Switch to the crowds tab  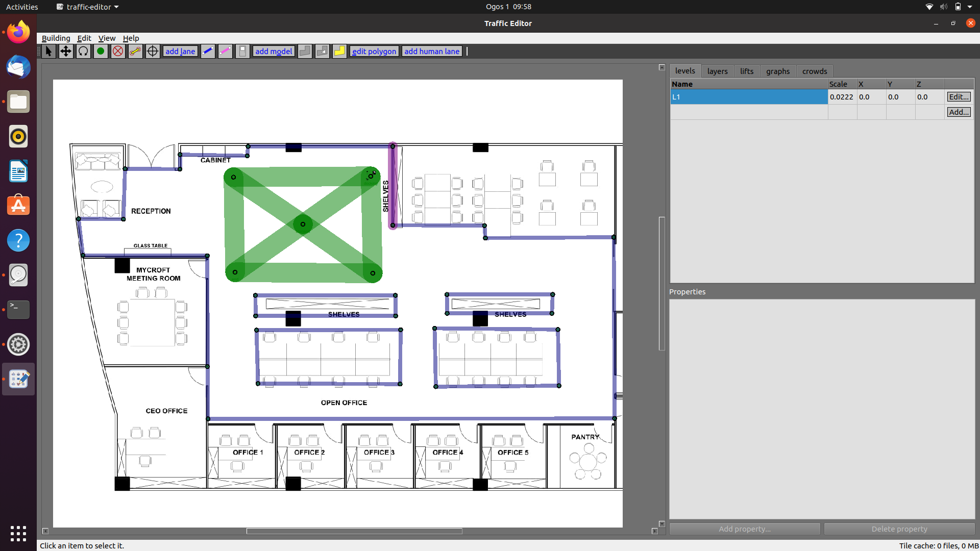click(x=815, y=71)
